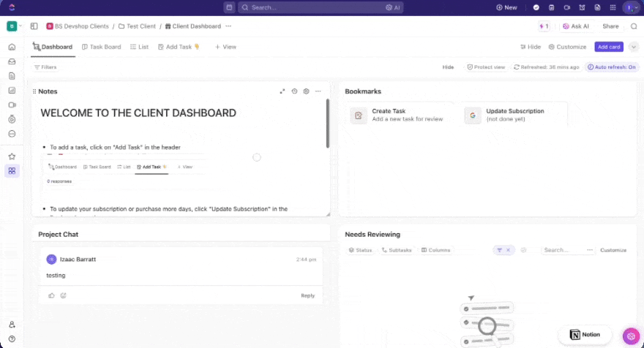Expand the Notes card to fullscreen
This screenshot has height=348, width=644.
282,91
